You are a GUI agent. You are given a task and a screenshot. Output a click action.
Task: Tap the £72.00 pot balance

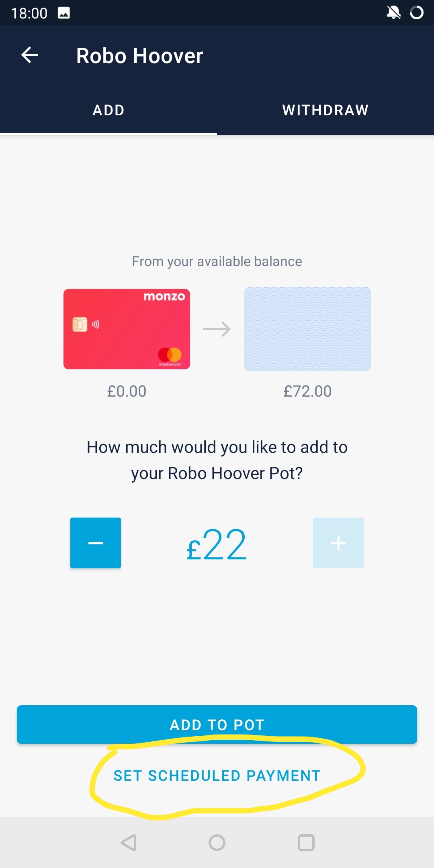click(307, 391)
